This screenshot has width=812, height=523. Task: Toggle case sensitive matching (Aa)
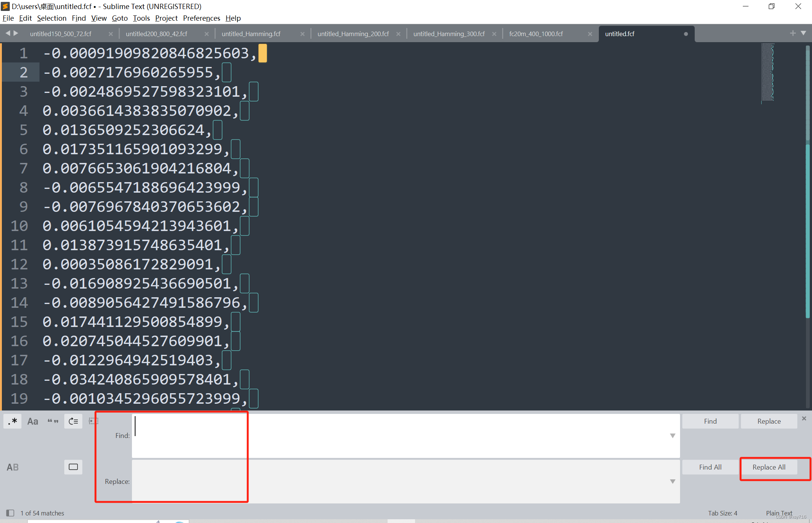33,421
